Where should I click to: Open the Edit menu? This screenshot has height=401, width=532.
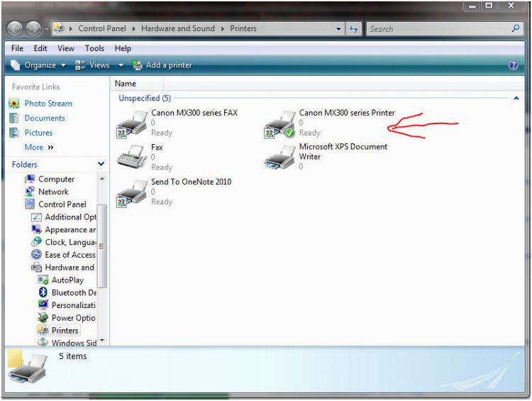point(40,48)
